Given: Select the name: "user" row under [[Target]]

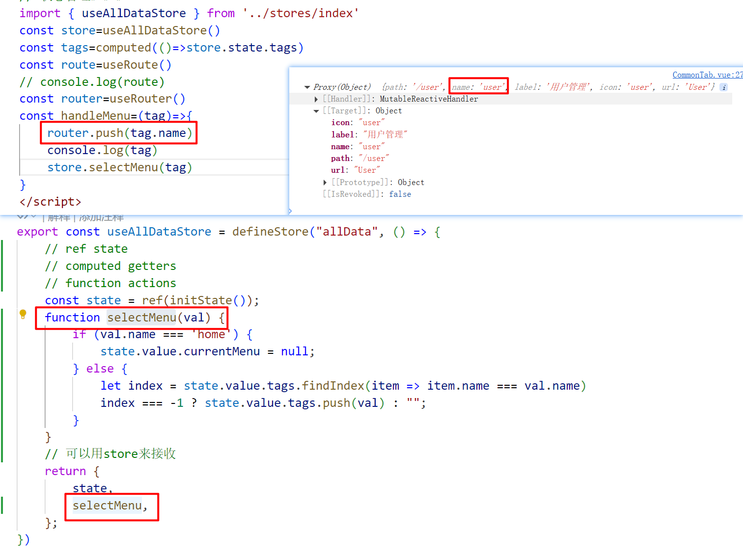Looking at the screenshot, I should [358, 146].
